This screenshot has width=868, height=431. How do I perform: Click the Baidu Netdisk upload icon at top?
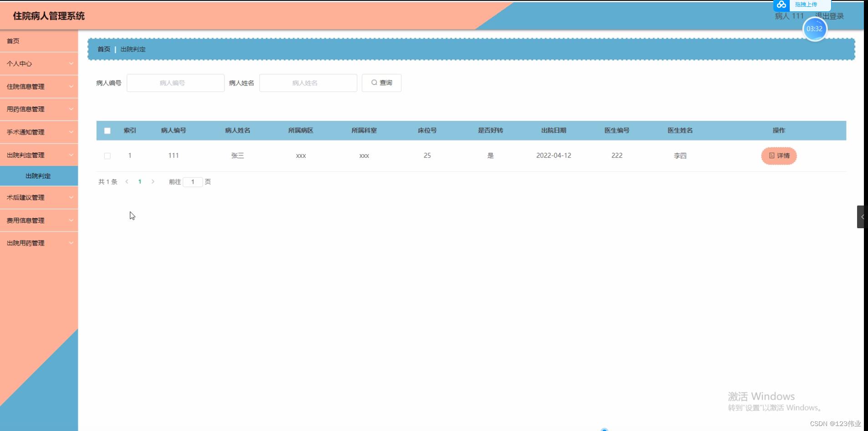point(782,5)
